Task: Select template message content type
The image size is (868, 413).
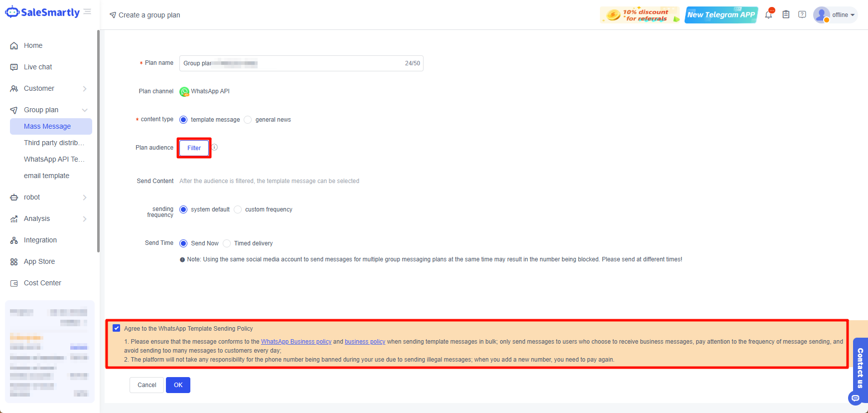Action: tap(183, 120)
